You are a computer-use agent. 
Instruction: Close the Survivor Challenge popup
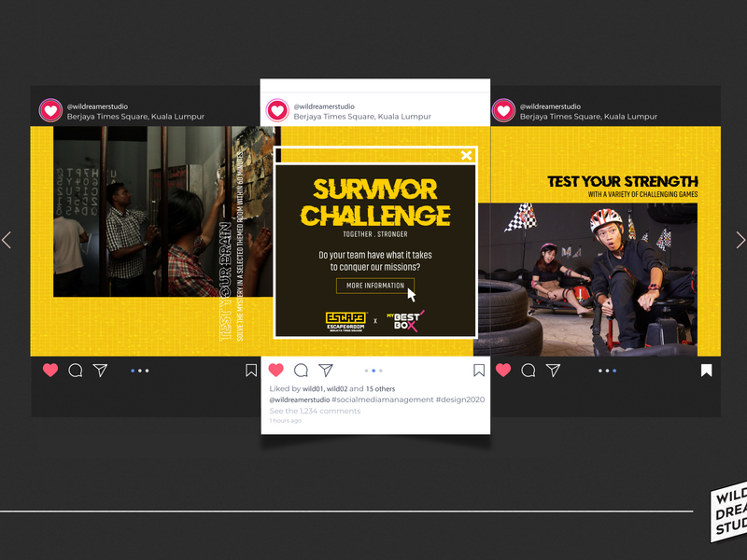pyautogui.click(x=466, y=155)
